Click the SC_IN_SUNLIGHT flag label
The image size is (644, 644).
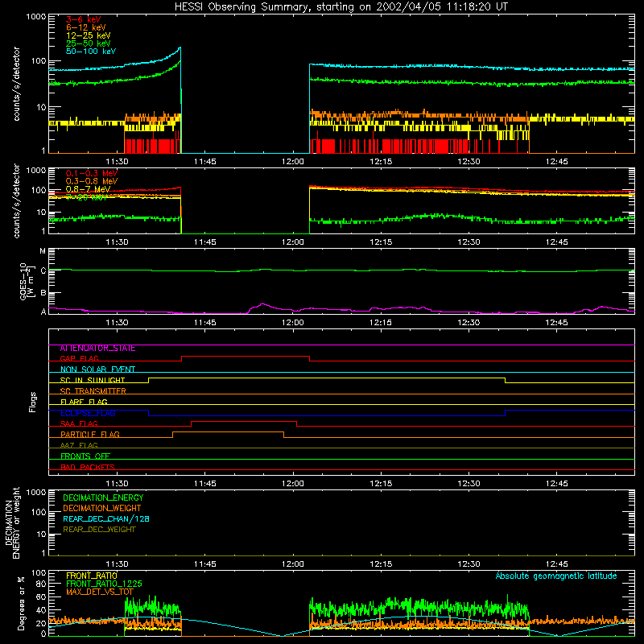[93, 380]
